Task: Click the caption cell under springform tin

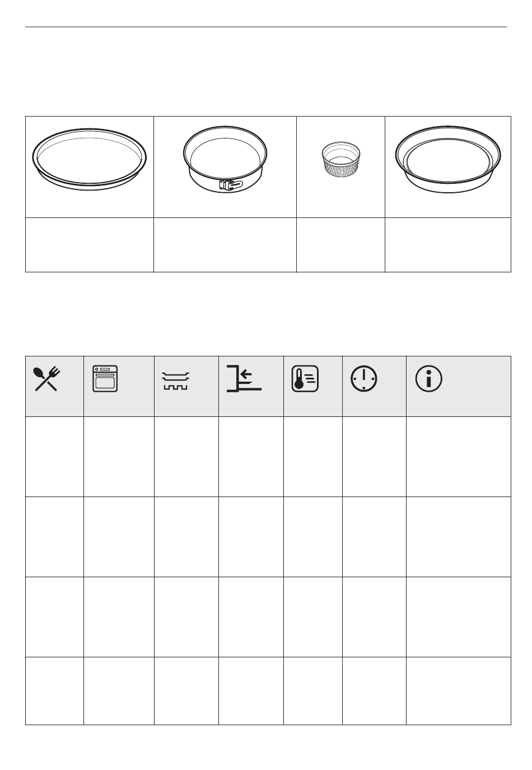Action: [x=225, y=245]
